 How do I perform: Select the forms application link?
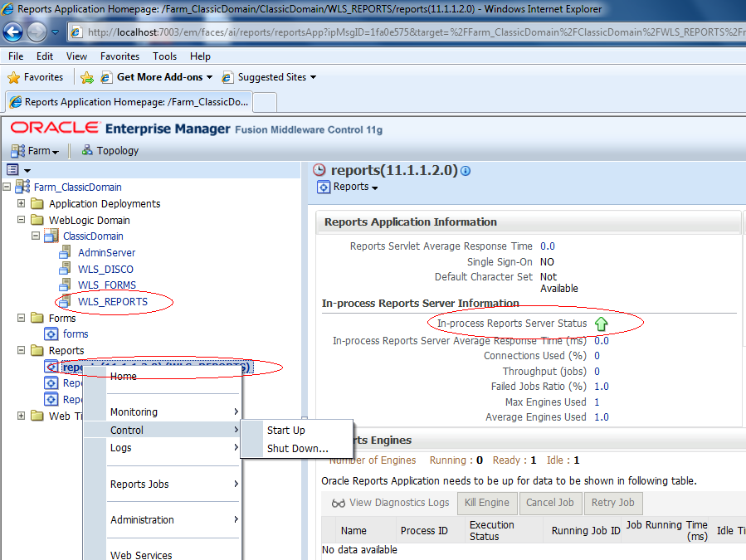pyautogui.click(x=76, y=334)
